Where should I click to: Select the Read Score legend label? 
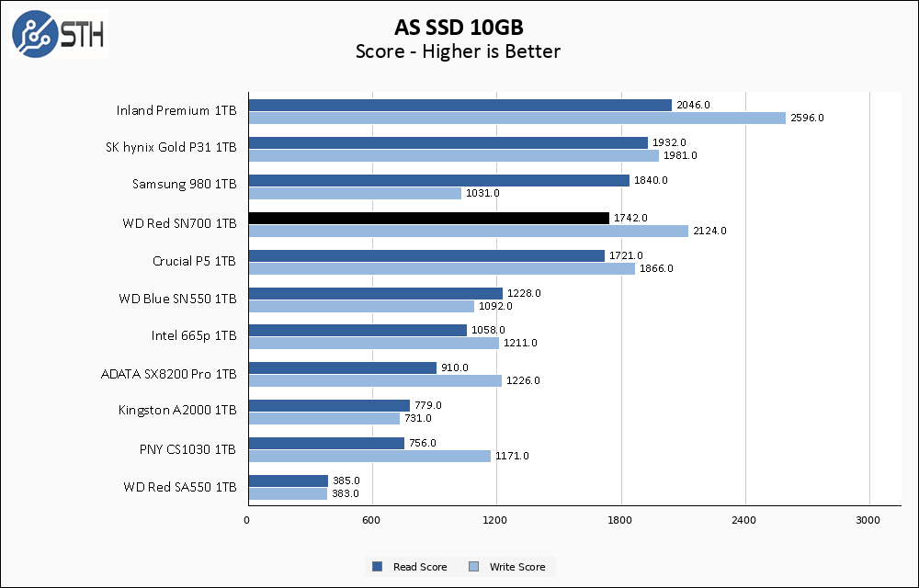coord(420,567)
